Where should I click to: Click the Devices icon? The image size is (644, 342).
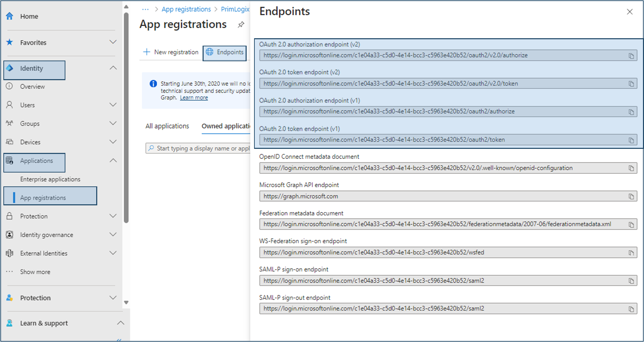pos(9,142)
